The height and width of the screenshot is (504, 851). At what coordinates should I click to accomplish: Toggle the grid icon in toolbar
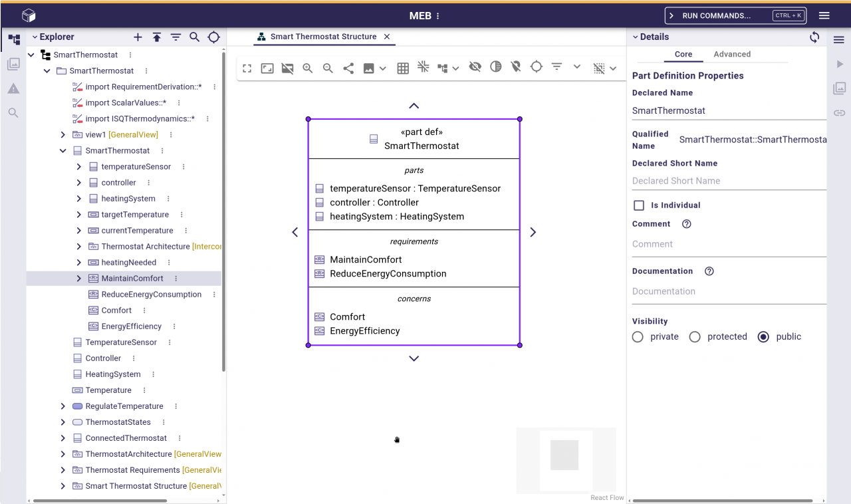403,68
